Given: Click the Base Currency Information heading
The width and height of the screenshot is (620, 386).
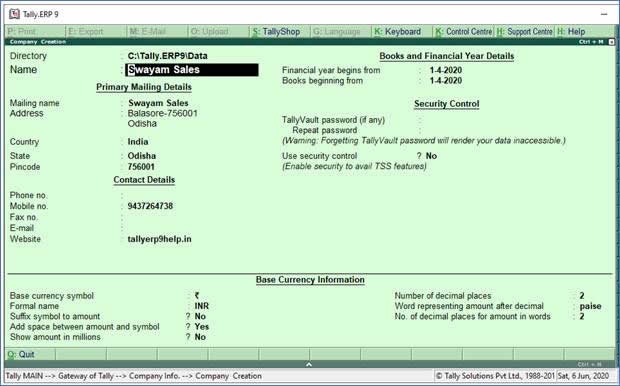Looking at the screenshot, I should 310,280.
